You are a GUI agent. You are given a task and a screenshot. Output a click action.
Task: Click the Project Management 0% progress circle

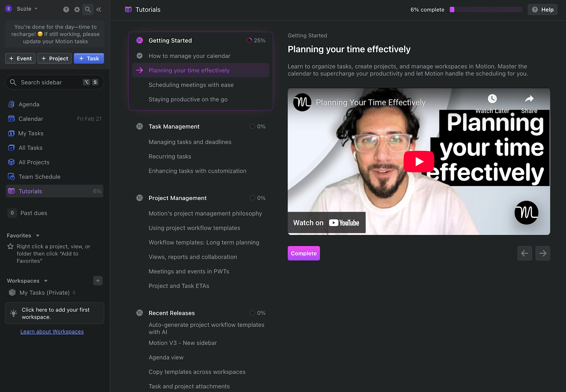tap(253, 198)
